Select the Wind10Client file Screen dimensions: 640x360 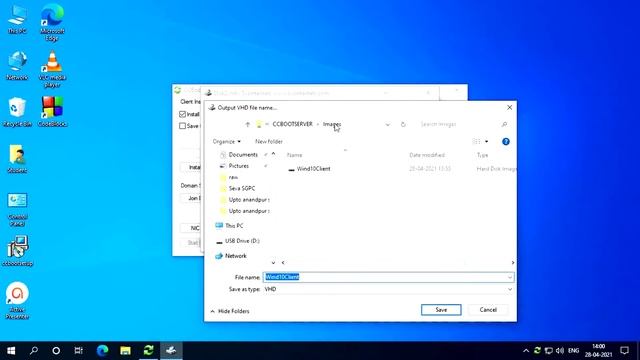pos(313,169)
